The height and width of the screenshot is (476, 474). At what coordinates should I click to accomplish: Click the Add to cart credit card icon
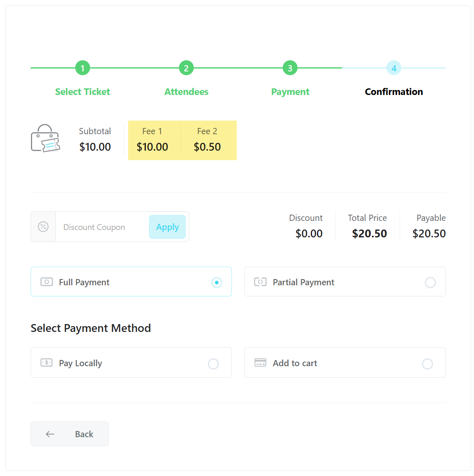tap(260, 362)
